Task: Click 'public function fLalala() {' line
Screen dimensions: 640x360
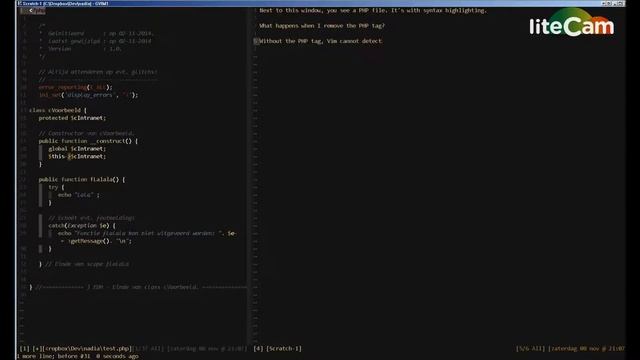Action: point(82,180)
